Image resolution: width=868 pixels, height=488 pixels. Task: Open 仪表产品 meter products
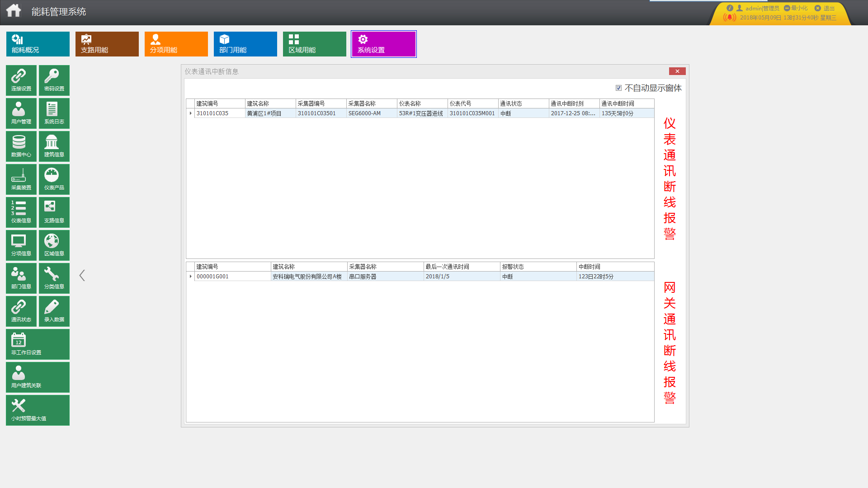54,179
